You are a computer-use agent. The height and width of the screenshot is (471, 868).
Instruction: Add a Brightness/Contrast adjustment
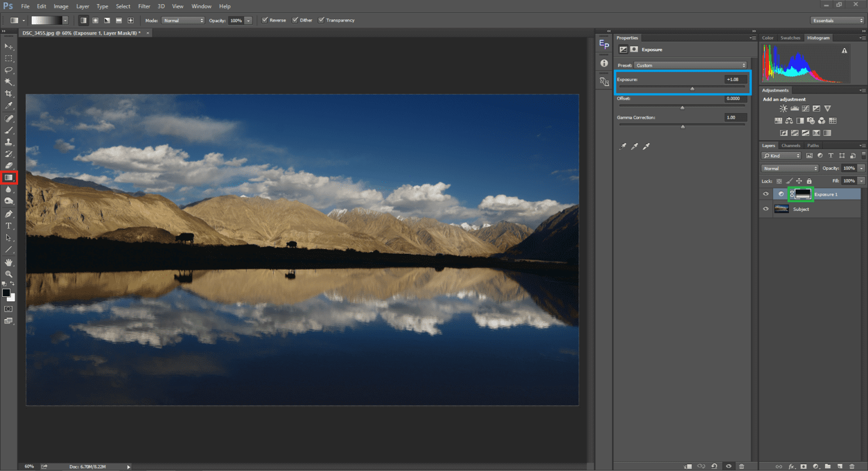(x=783, y=109)
